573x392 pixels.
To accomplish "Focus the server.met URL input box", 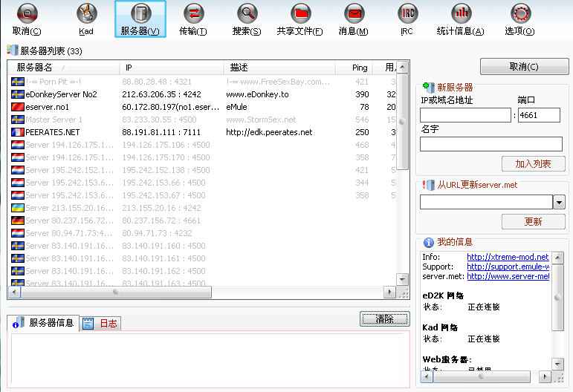I will point(486,202).
